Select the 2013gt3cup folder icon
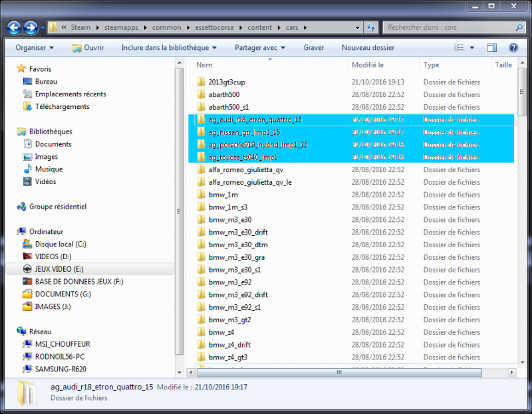Image resolution: width=532 pixels, height=414 pixels. coord(201,82)
